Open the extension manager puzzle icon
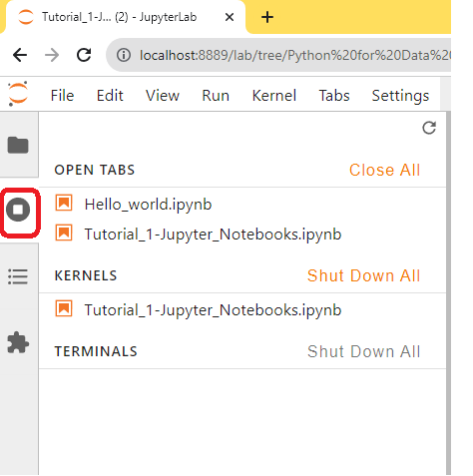The image size is (473, 476). click(18, 342)
